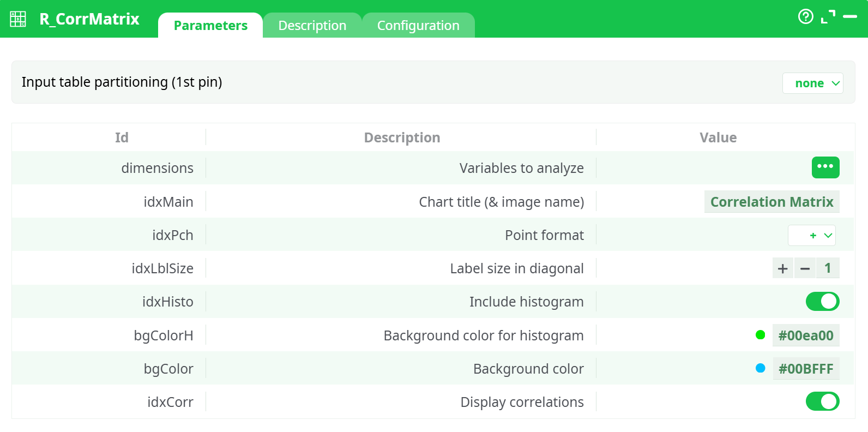The height and width of the screenshot is (432, 868).
Task: Click the R_CorrMatrix grid icon
Action: click(x=18, y=19)
